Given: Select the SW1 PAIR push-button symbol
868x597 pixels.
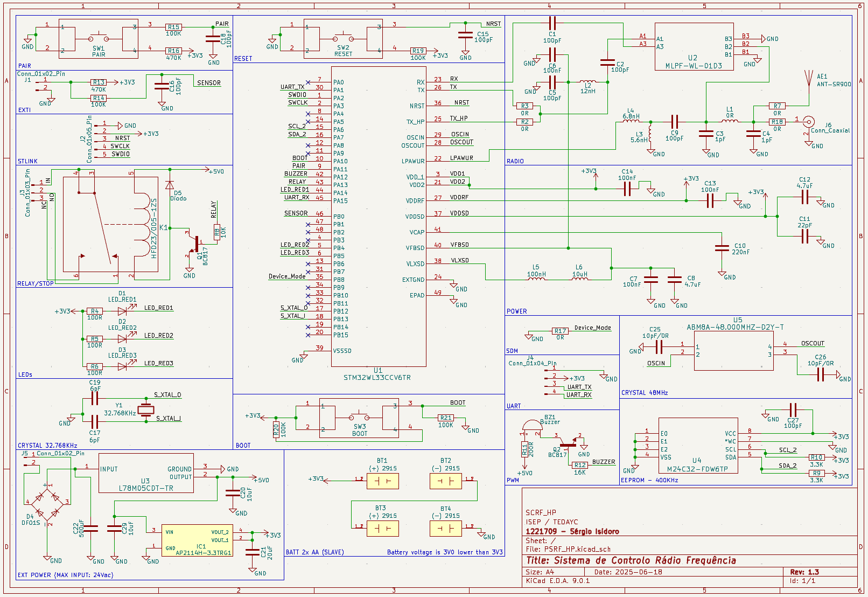Looking at the screenshot, I should [99, 38].
